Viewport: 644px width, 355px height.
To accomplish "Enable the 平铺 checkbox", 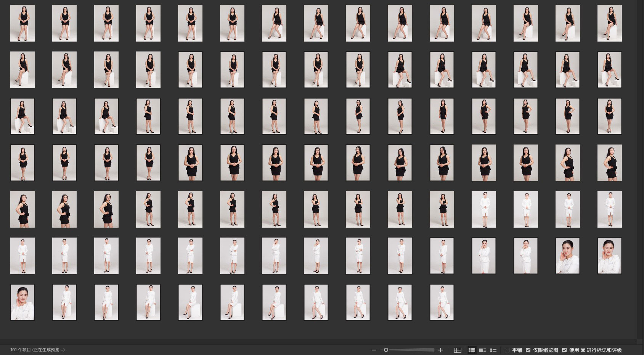I will (507, 350).
